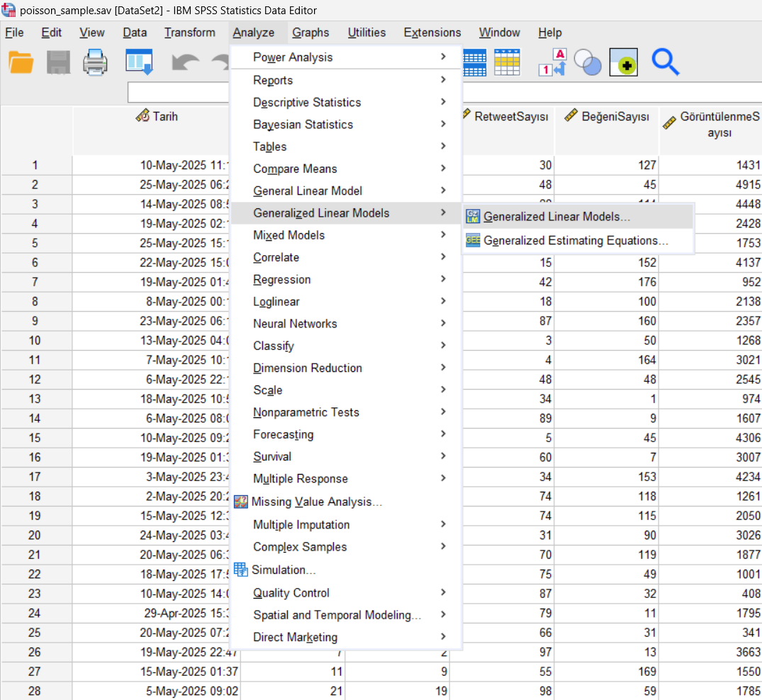Click the Recall recent dialogs icon
762x700 pixels.
139,62
